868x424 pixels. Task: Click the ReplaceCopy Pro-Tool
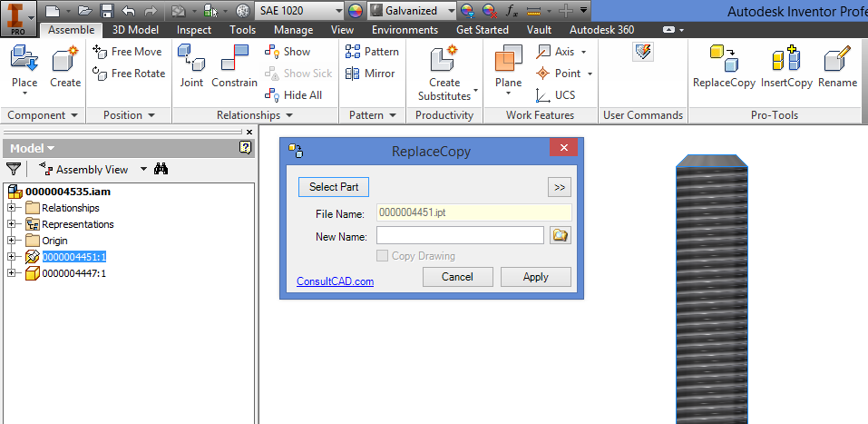(x=724, y=66)
